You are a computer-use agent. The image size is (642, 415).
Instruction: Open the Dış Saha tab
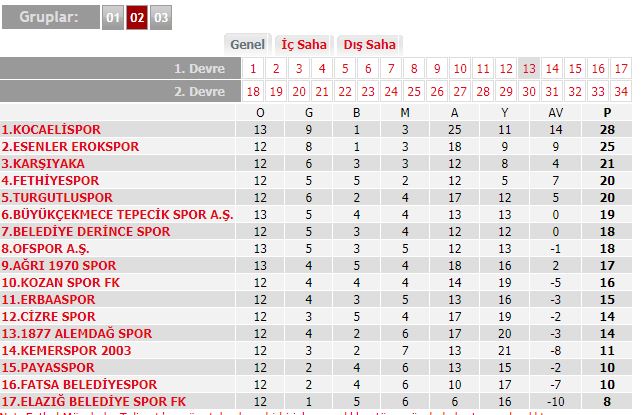(369, 45)
